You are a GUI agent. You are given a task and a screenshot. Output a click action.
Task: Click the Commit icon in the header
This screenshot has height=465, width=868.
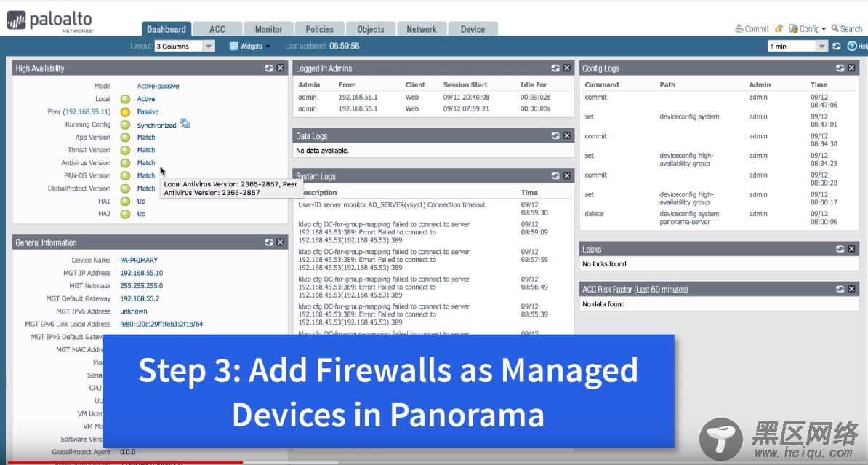click(739, 29)
